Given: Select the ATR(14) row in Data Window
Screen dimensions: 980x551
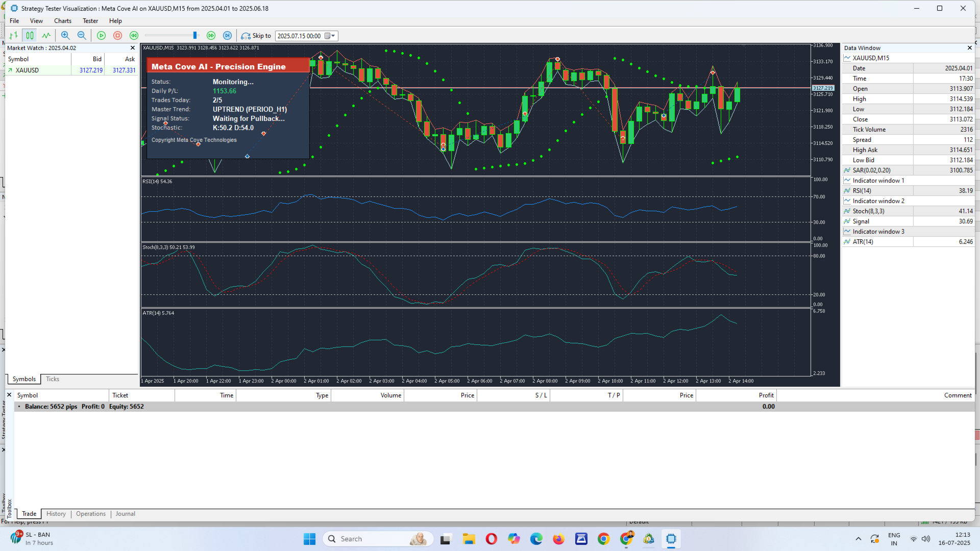Looking at the screenshot, I should pos(909,242).
